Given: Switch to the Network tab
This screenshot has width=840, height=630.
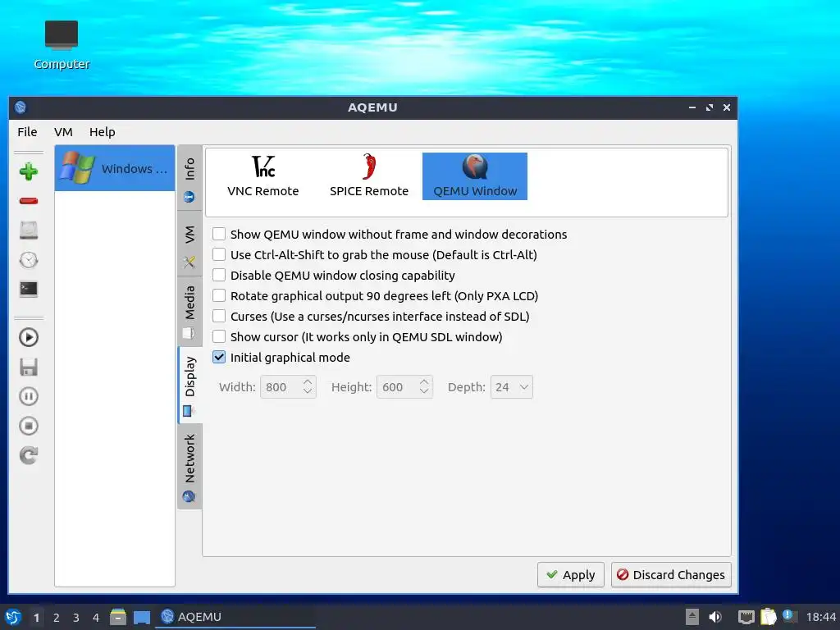Looking at the screenshot, I should click(189, 467).
